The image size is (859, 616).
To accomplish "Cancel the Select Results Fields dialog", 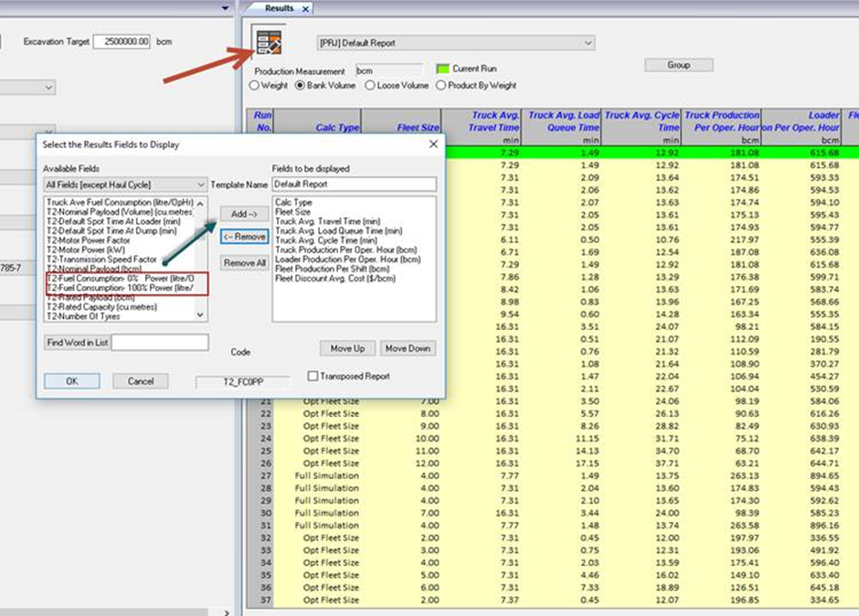I will (141, 381).
